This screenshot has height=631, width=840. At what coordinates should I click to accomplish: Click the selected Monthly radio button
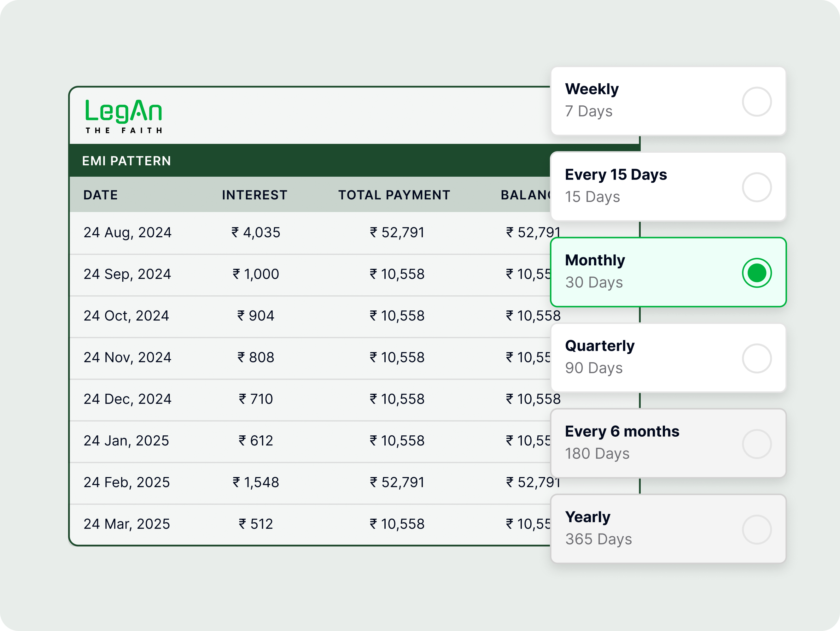tap(756, 273)
